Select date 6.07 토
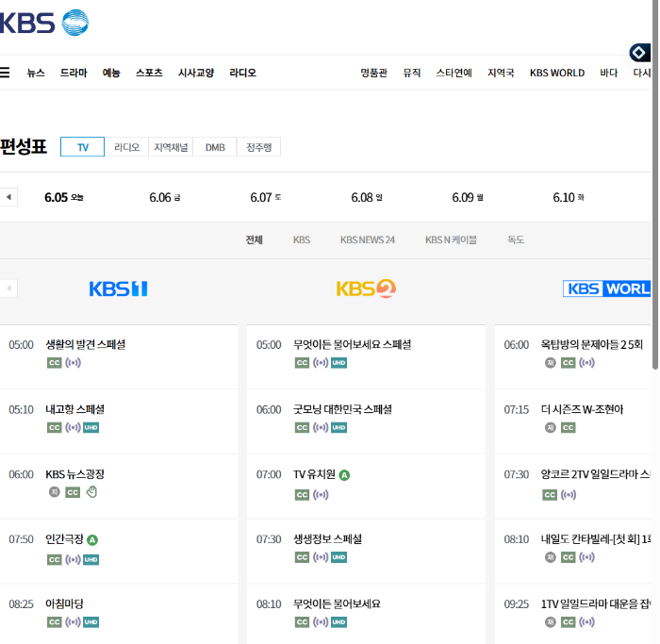 click(x=266, y=197)
